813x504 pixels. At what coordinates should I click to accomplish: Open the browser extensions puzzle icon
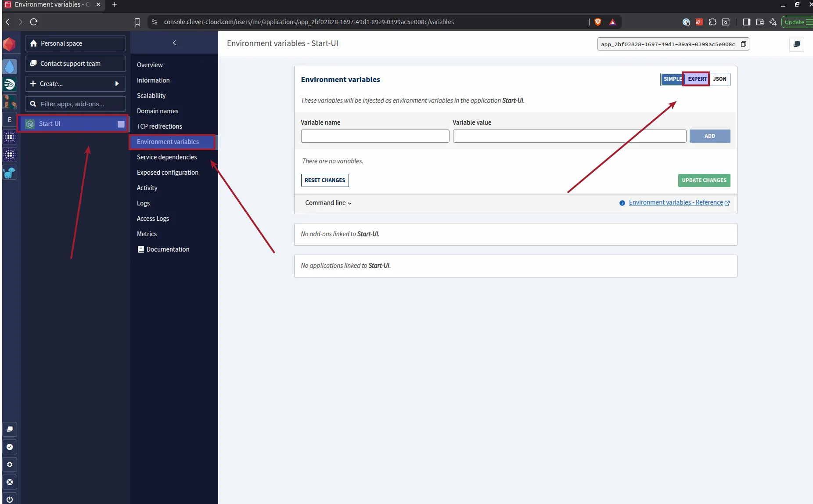click(x=712, y=22)
